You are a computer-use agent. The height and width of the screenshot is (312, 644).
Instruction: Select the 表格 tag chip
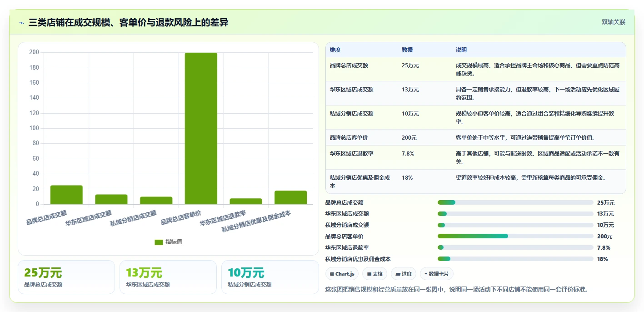click(x=375, y=274)
